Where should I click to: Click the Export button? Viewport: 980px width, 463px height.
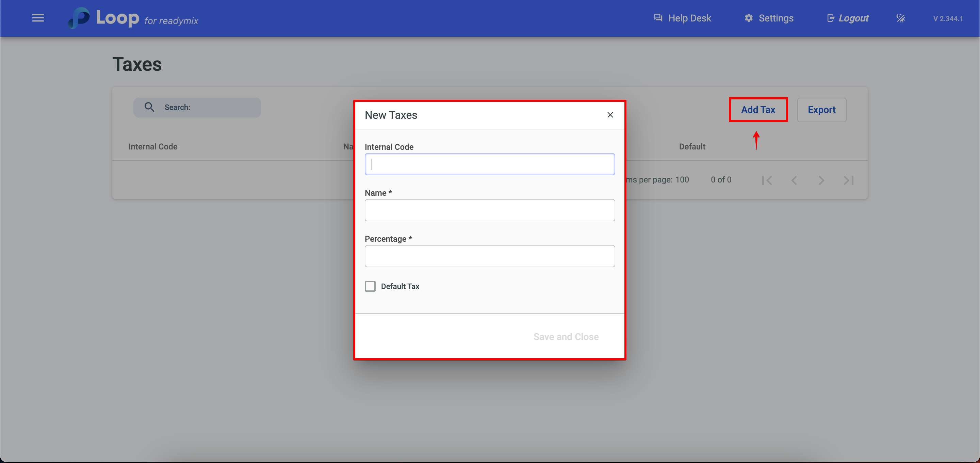tap(821, 110)
